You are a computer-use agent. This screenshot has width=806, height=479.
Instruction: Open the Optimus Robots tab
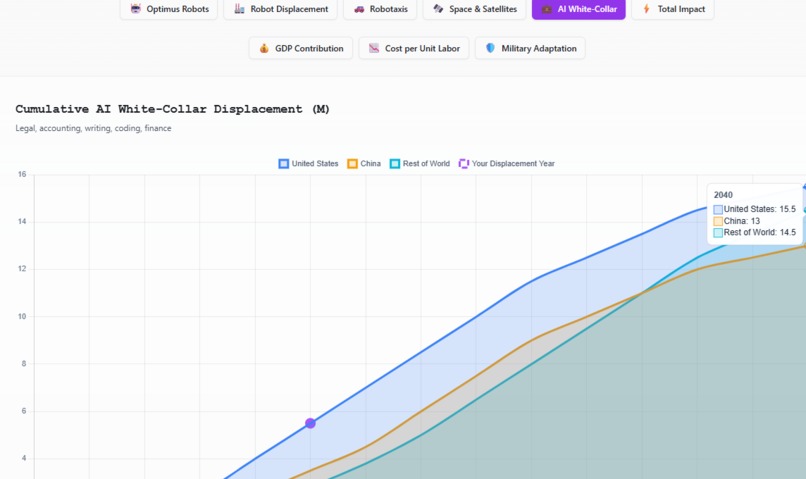tap(169, 9)
